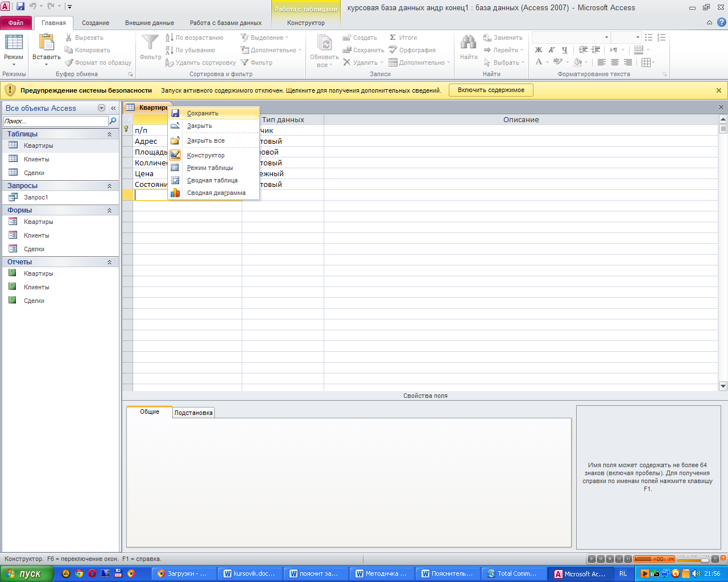Open Pivot Table (Сводная таблица) entry
This screenshot has height=582, width=728.
213,180
